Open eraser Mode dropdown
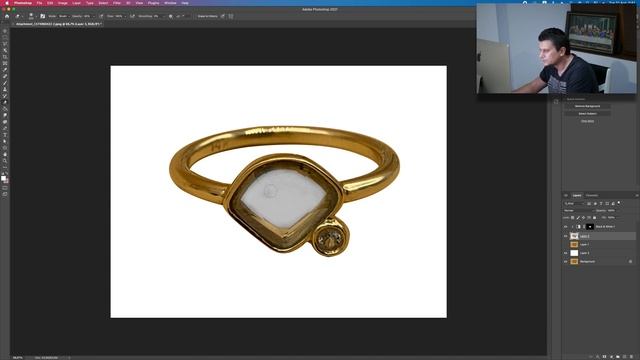 coord(64,16)
